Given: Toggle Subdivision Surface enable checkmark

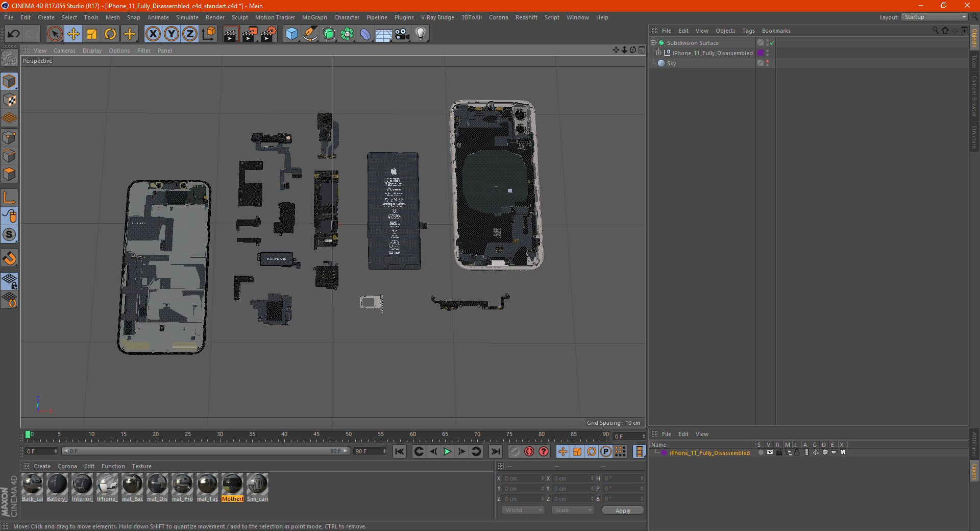Looking at the screenshot, I should pos(772,43).
